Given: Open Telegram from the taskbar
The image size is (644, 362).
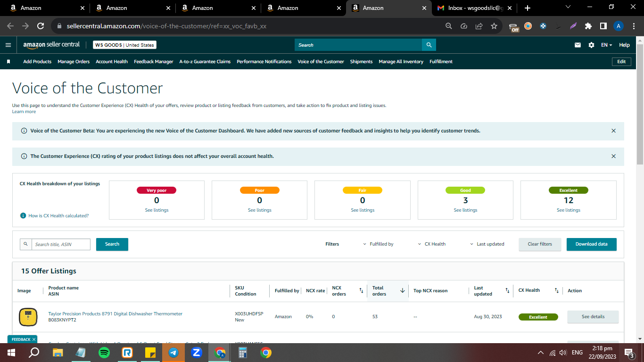Looking at the screenshot, I should [x=173, y=353].
